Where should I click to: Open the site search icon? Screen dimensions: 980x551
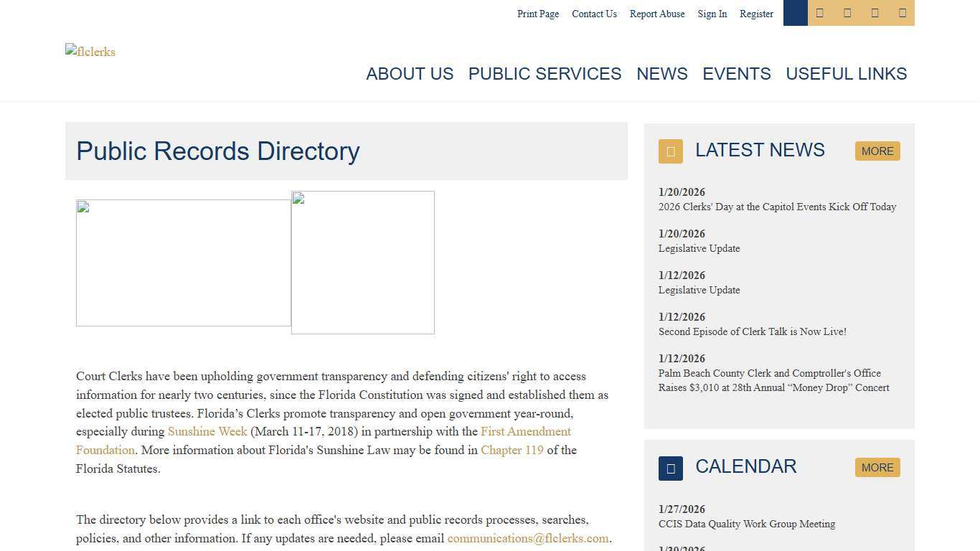[795, 13]
